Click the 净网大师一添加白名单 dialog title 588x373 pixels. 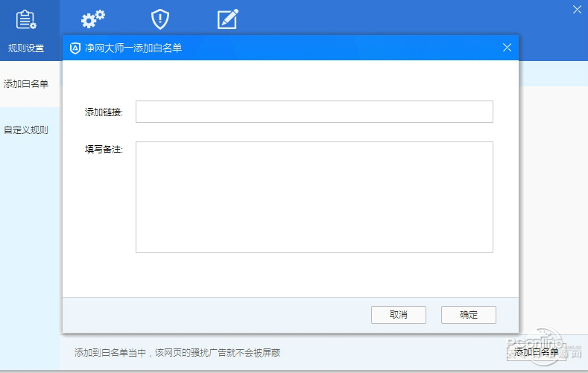coord(133,48)
